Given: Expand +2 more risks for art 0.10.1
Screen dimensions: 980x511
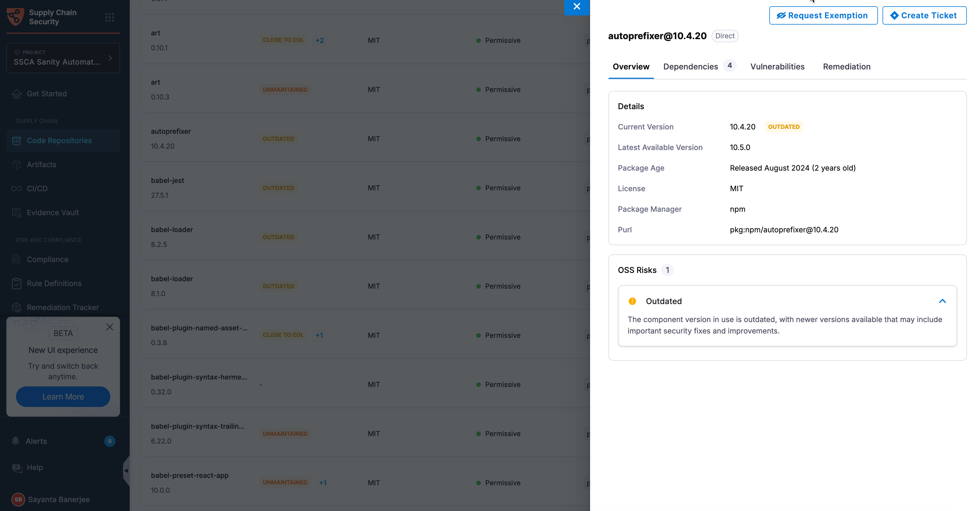Looking at the screenshot, I should 320,40.
